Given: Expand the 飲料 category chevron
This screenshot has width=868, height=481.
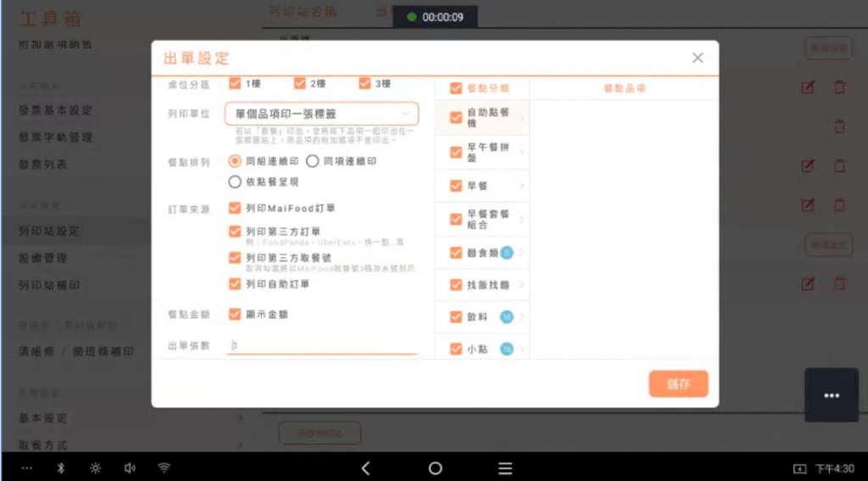Looking at the screenshot, I should point(521,317).
